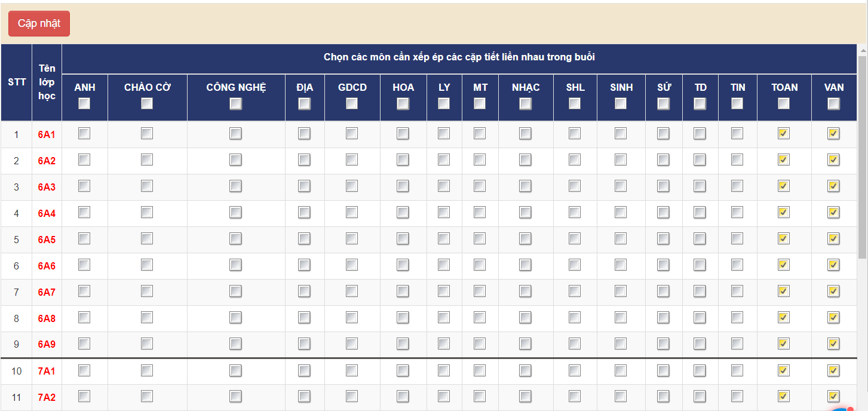Toggle the TD column header checkbox
Screen dimensions: 868x411
click(700, 104)
